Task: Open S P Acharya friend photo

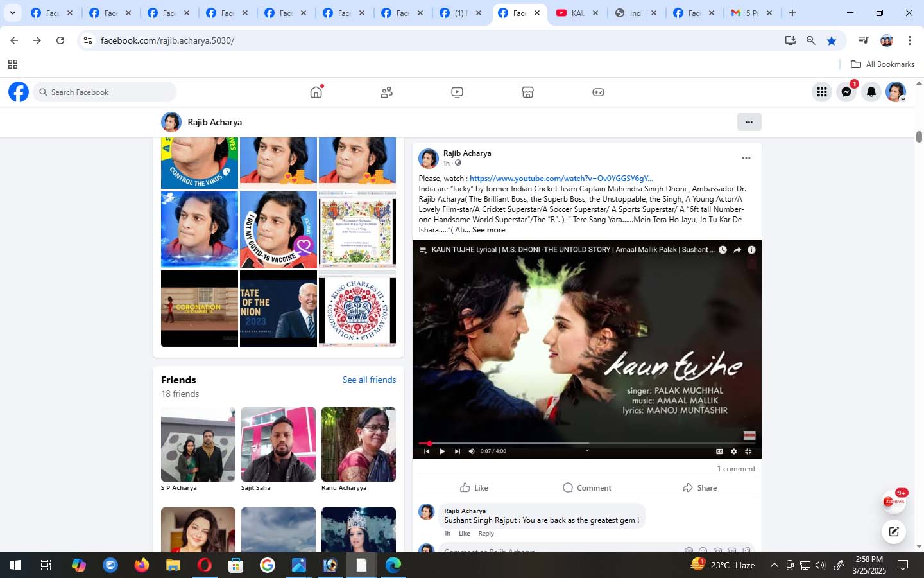Action: [x=198, y=444]
